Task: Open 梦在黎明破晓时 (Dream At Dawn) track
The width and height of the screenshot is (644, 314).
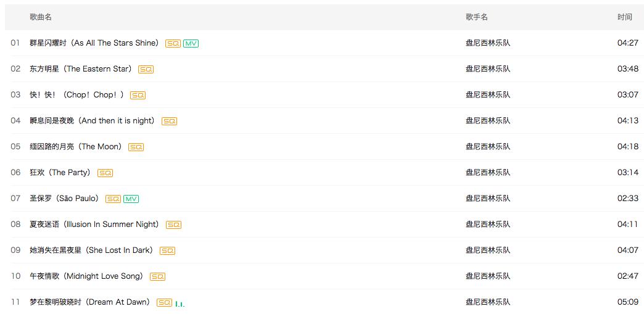Action: coord(89,302)
